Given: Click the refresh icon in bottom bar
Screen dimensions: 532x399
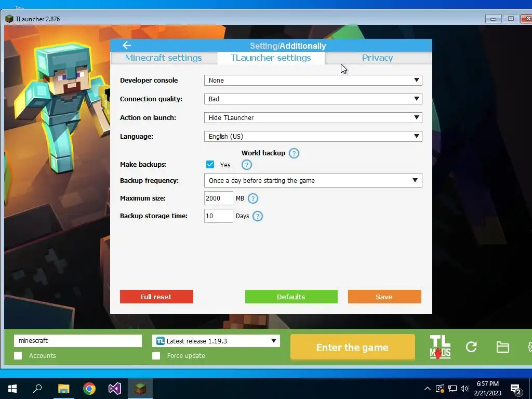Looking at the screenshot, I should (x=471, y=347).
